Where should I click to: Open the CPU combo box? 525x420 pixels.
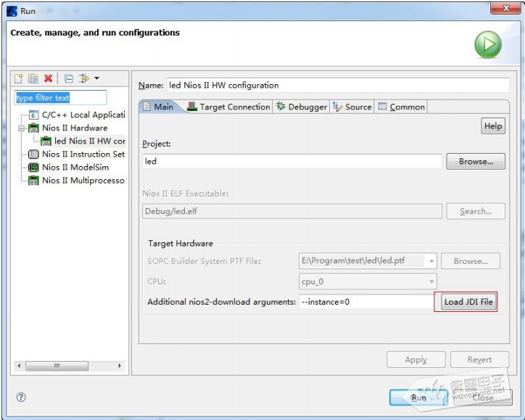(431, 281)
